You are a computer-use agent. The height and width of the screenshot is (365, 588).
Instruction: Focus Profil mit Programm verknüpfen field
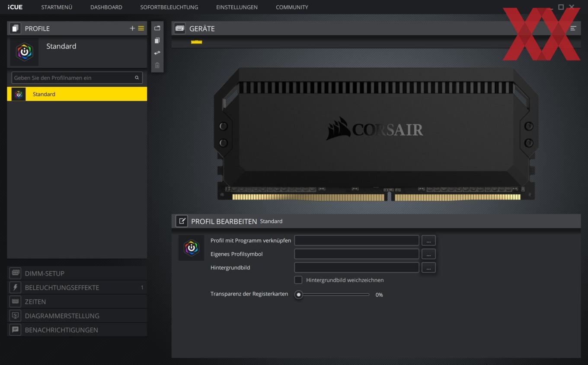tap(357, 241)
